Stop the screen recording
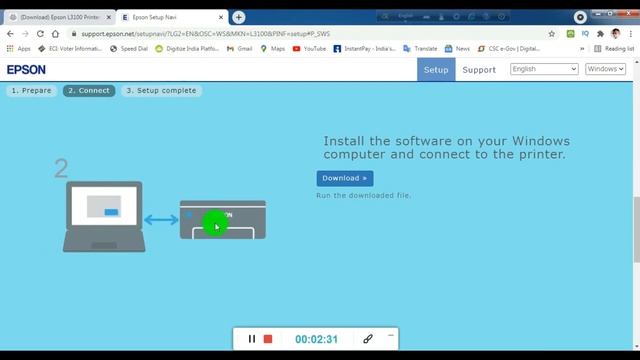This screenshot has width=640, height=360. (268, 339)
